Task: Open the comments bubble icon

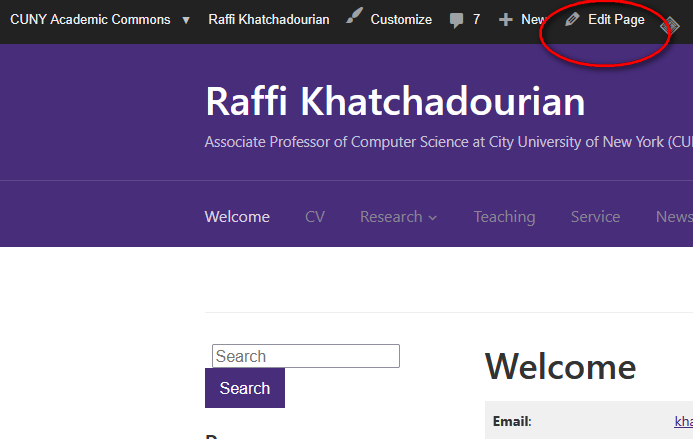Action: pyautogui.click(x=456, y=20)
